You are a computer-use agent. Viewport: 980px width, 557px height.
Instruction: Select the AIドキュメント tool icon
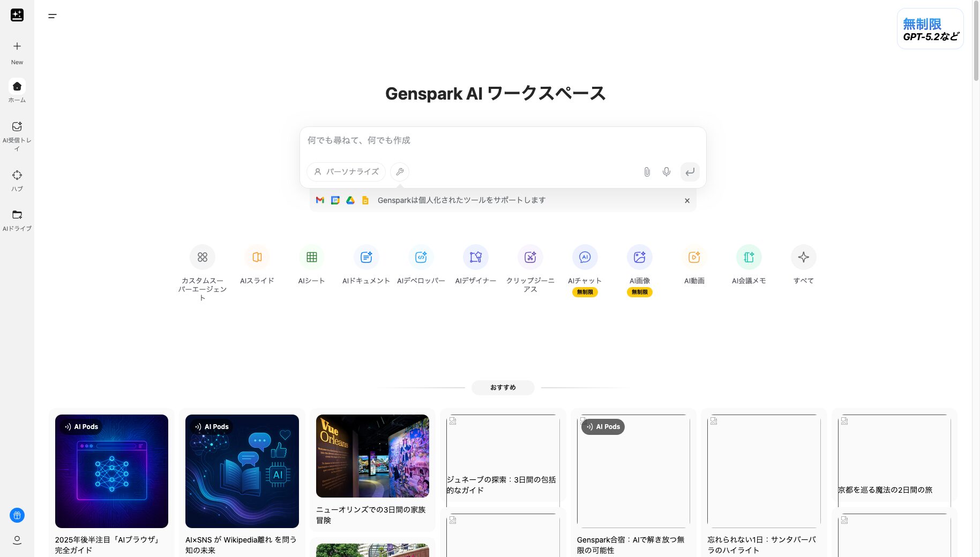click(x=366, y=257)
